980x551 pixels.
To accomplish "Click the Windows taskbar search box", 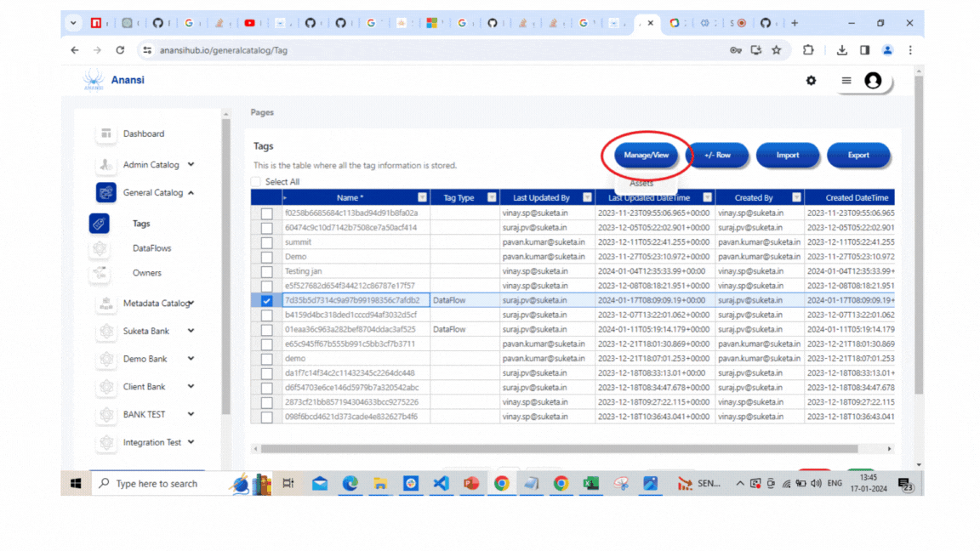I will point(157,483).
